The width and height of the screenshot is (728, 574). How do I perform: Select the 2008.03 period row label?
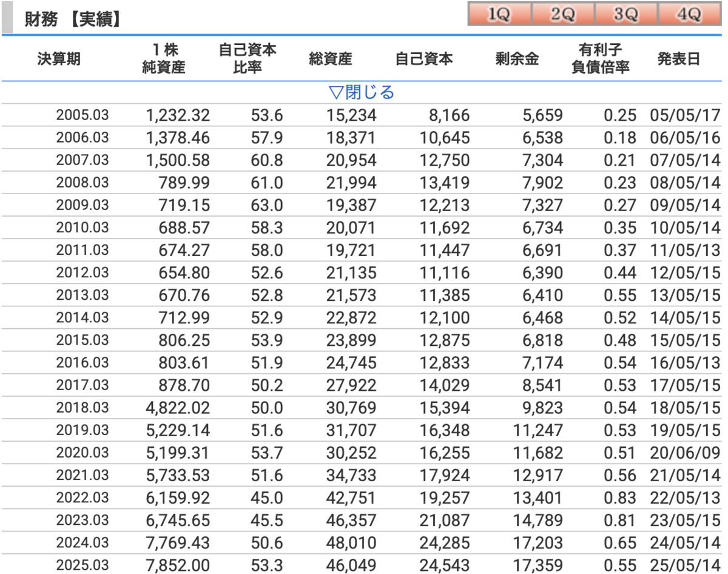tap(83, 183)
